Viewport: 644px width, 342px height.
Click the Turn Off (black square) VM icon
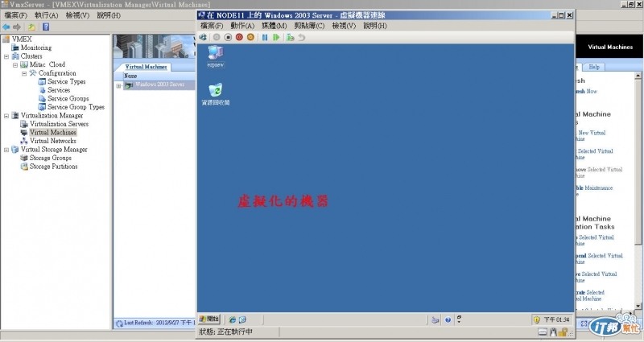pyautogui.click(x=228, y=37)
